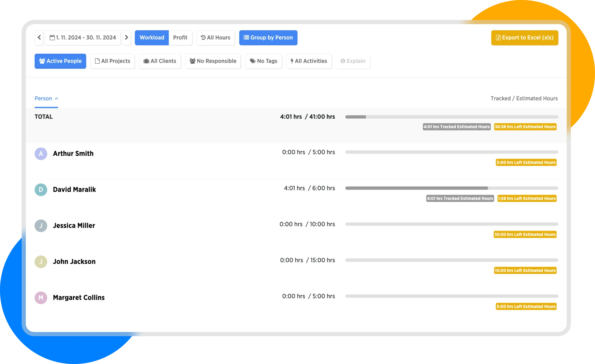Toggle the All Hours filter

(216, 37)
